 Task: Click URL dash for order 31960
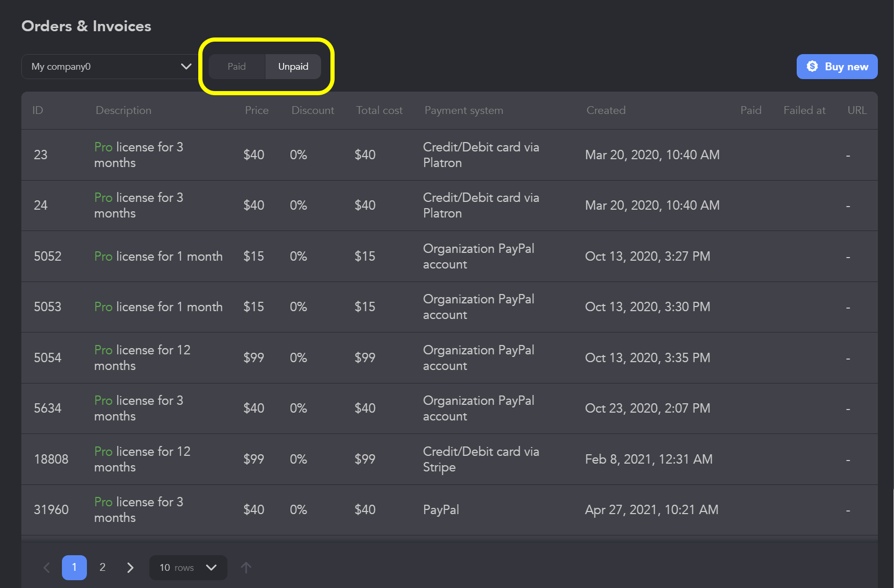[848, 510]
